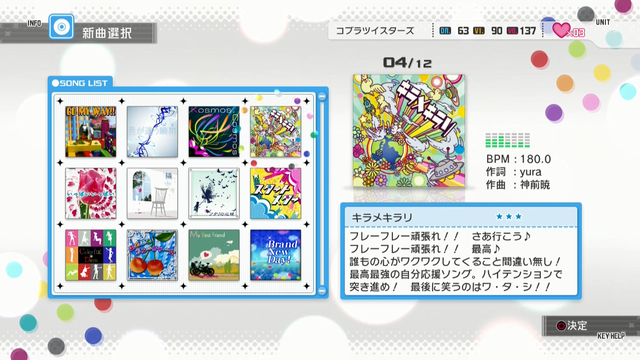
Task: Click the 63 dance stat value
Action: [463, 31]
